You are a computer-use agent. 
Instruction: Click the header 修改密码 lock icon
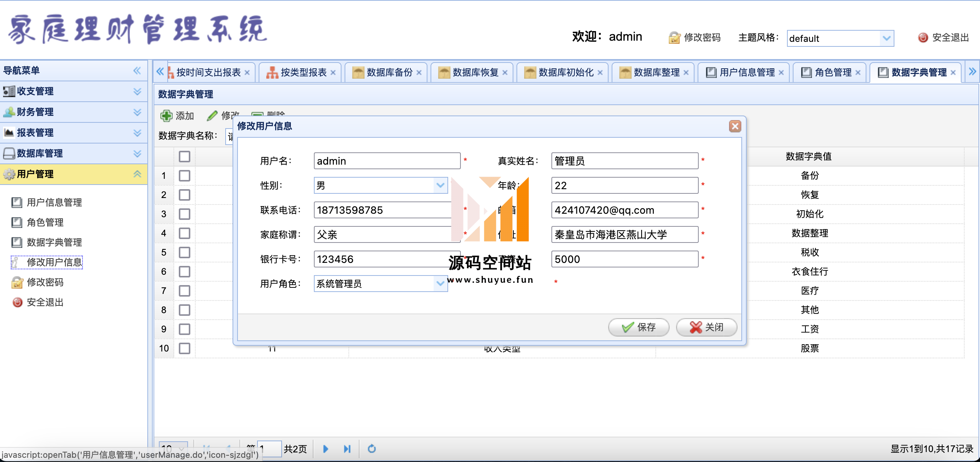(x=674, y=38)
